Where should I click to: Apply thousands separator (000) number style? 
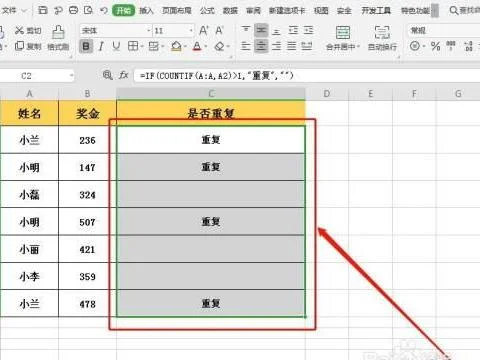(451, 46)
